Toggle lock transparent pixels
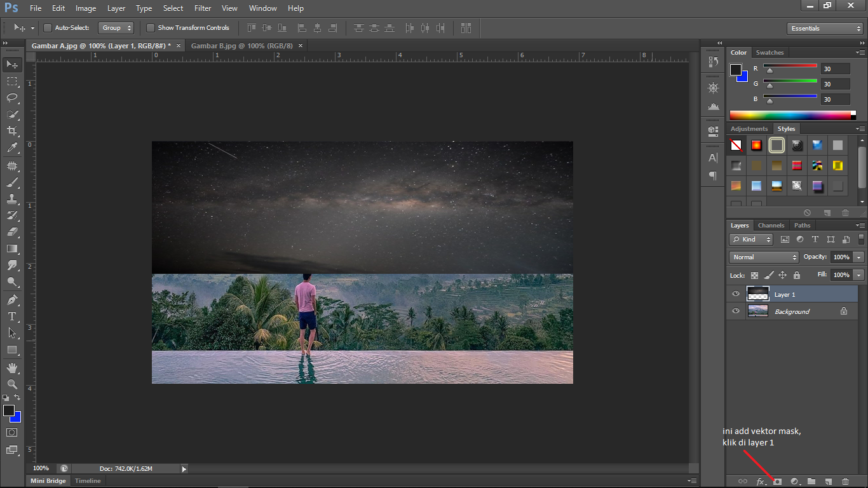This screenshot has width=868, height=488. coord(754,276)
